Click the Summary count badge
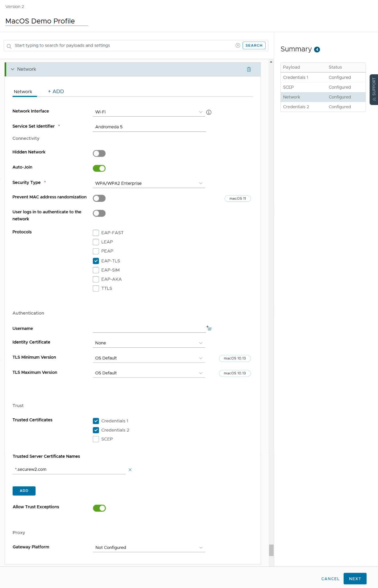378x588 pixels. pyautogui.click(x=317, y=50)
